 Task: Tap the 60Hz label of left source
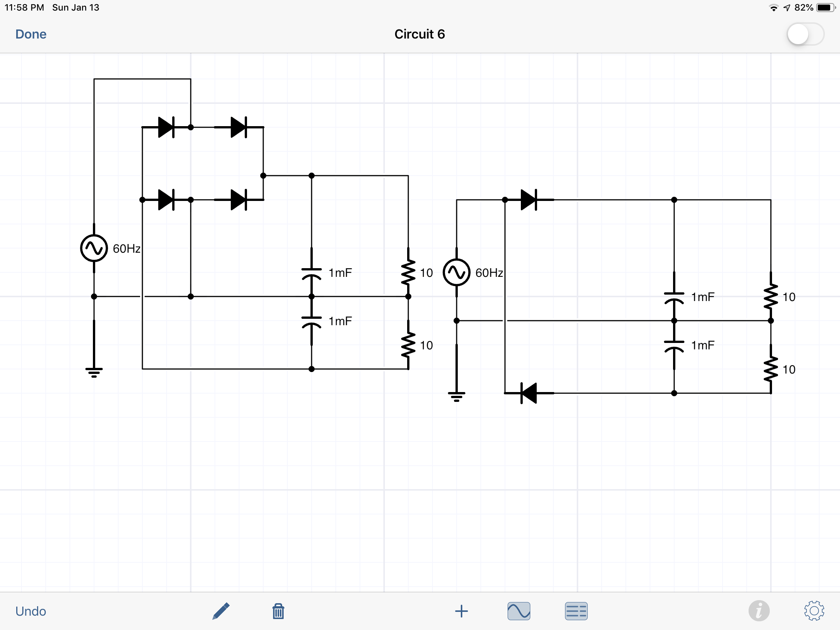tap(127, 249)
